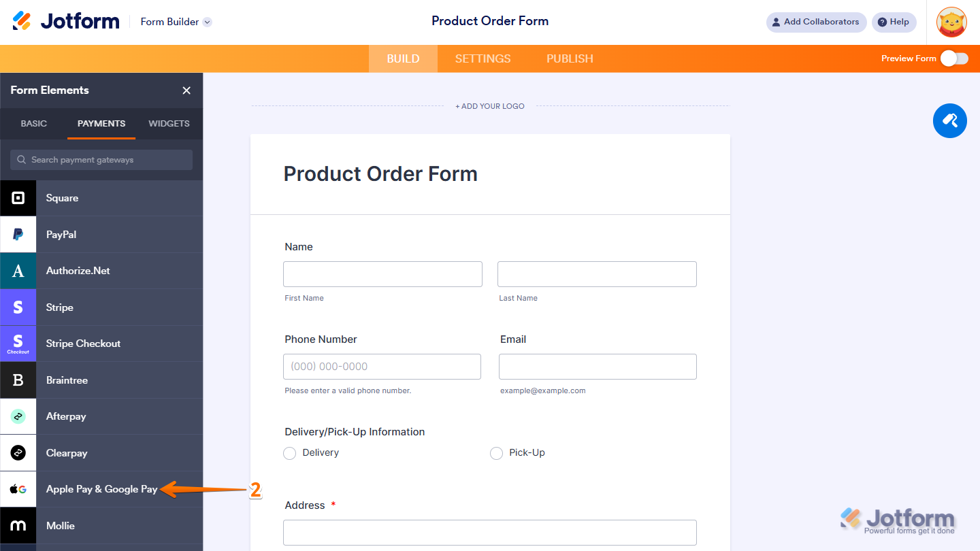Click the Stripe Checkout icon
The height and width of the screenshot is (551, 980).
click(x=18, y=344)
